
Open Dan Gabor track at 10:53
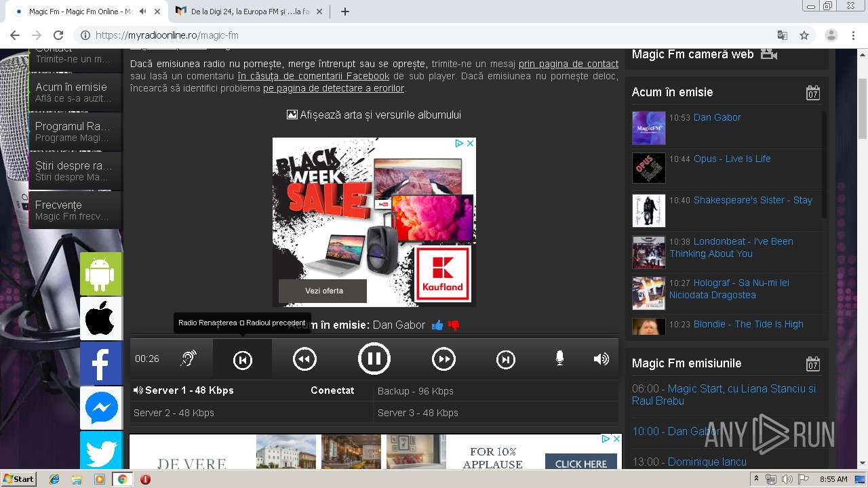click(717, 117)
